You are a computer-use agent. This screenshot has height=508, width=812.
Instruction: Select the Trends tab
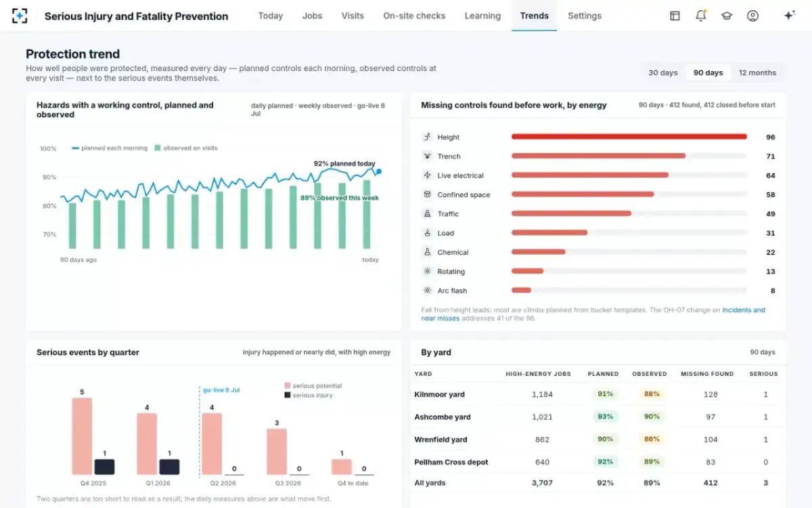[x=535, y=16]
